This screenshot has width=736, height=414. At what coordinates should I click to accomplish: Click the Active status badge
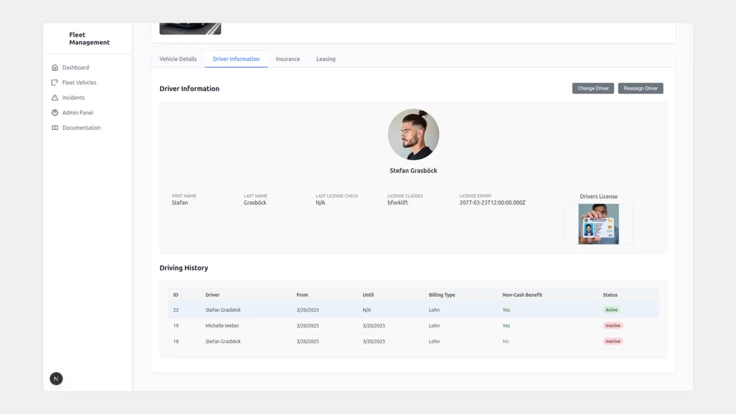pos(611,310)
